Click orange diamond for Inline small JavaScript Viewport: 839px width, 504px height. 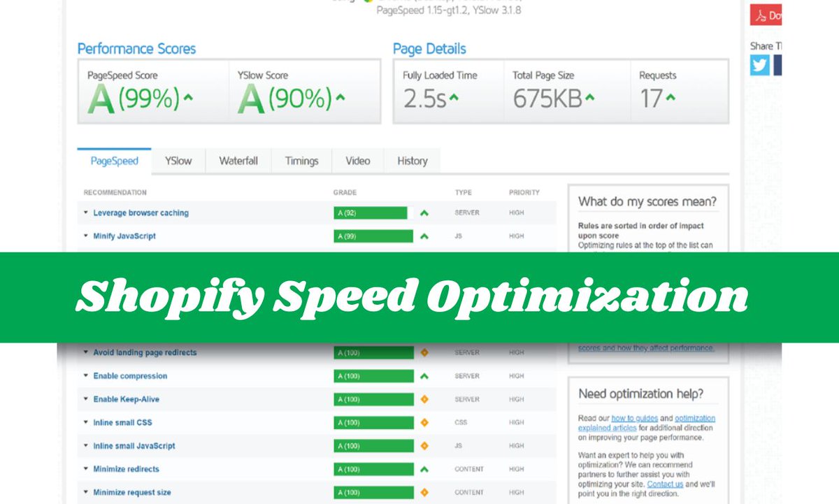tap(424, 446)
